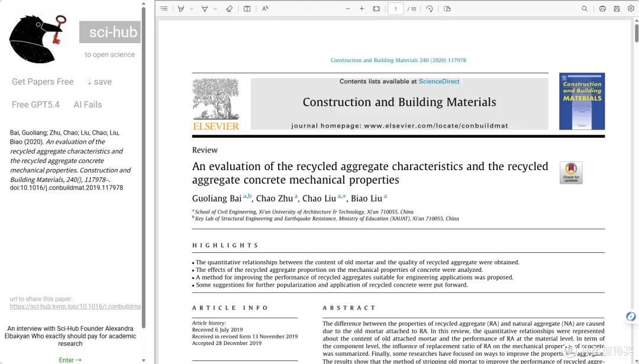Select the draw pen tool
Screen dimensions: 639x364
205,8
